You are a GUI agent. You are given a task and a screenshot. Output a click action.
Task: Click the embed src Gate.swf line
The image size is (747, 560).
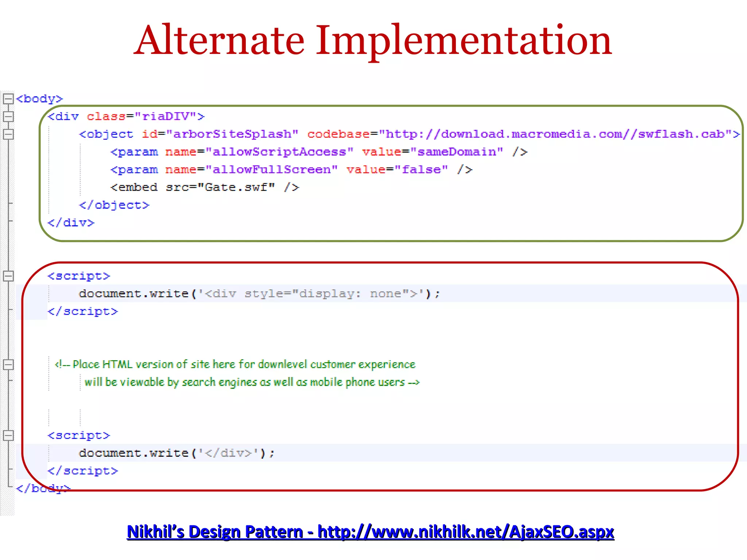coord(205,187)
